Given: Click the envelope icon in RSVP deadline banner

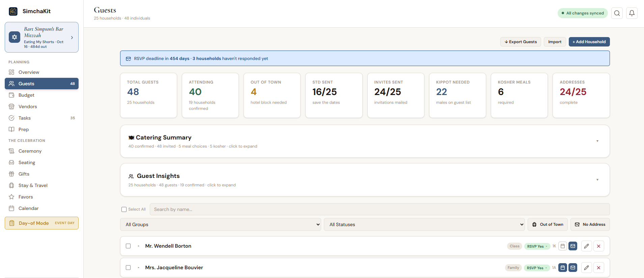Looking at the screenshot, I should [129, 59].
